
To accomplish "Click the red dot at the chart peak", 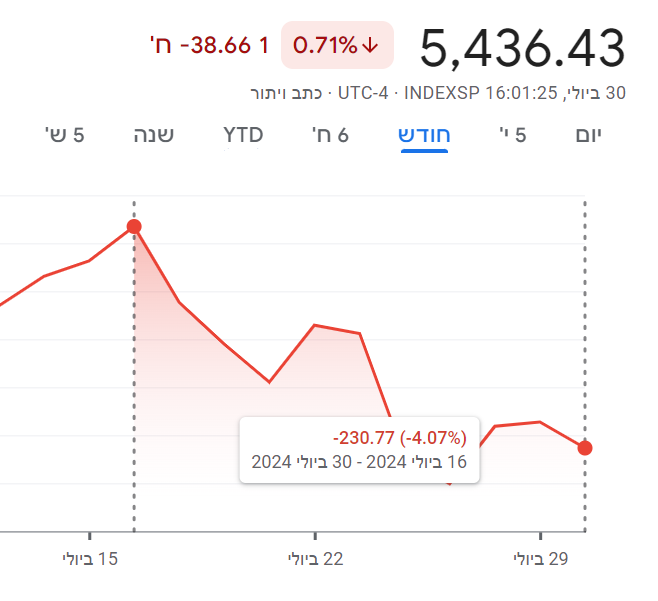I will pos(134,227).
